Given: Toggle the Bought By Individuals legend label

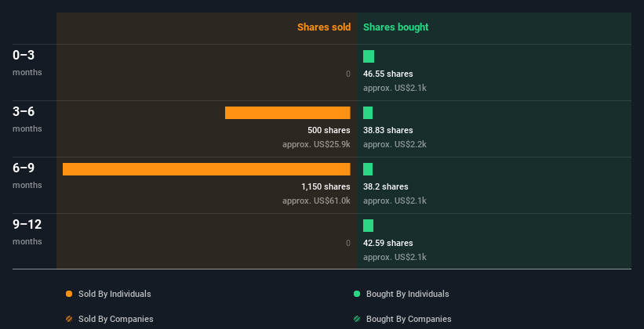Looking at the screenshot, I should tap(407, 294).
